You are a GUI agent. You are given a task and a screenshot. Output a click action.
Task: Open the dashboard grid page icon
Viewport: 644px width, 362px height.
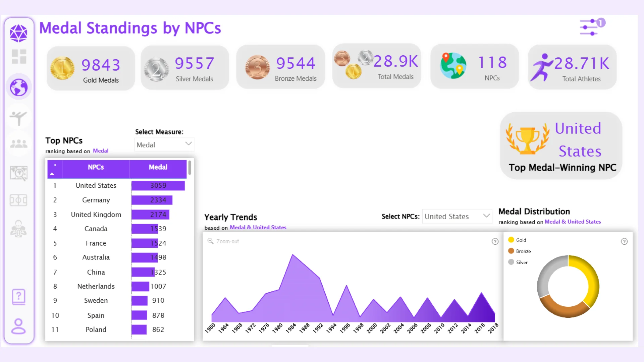[x=19, y=57]
